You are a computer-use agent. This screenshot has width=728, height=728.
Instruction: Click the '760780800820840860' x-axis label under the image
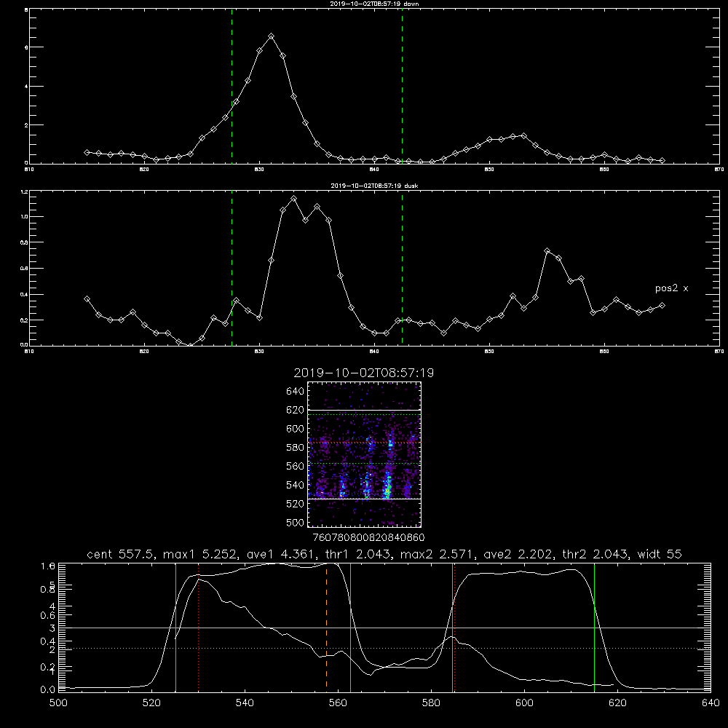coord(368,537)
